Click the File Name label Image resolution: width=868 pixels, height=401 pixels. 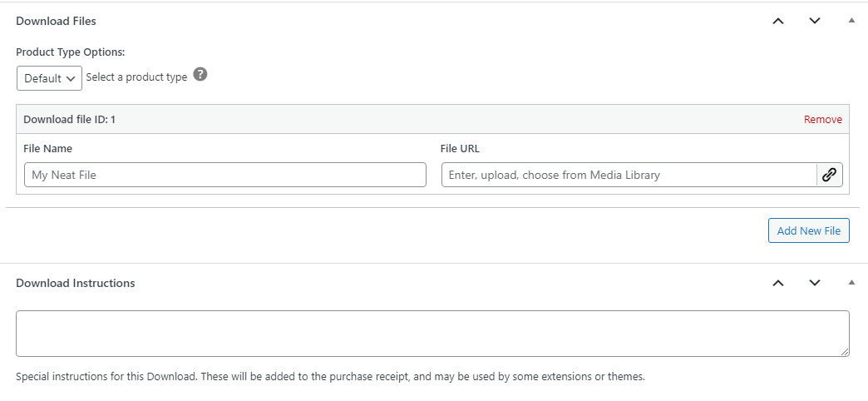(48, 148)
